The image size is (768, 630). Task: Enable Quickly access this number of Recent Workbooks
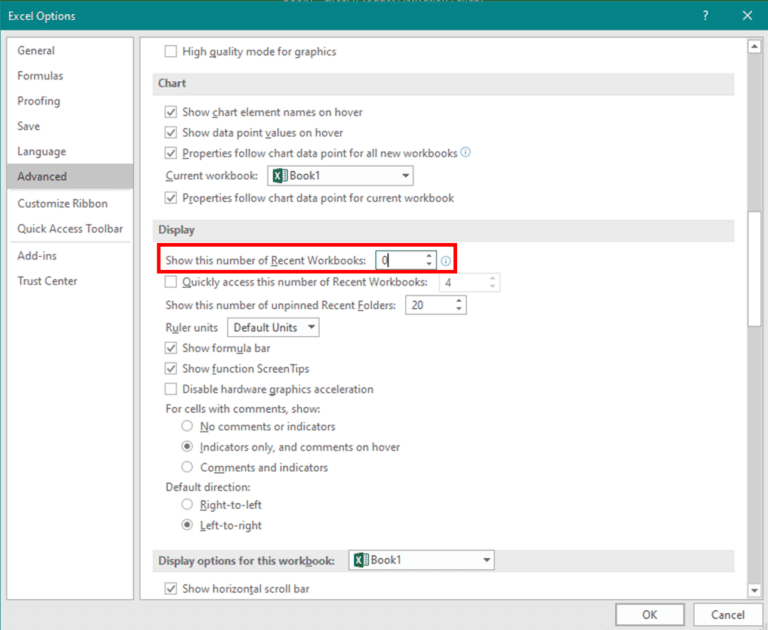pyautogui.click(x=170, y=282)
